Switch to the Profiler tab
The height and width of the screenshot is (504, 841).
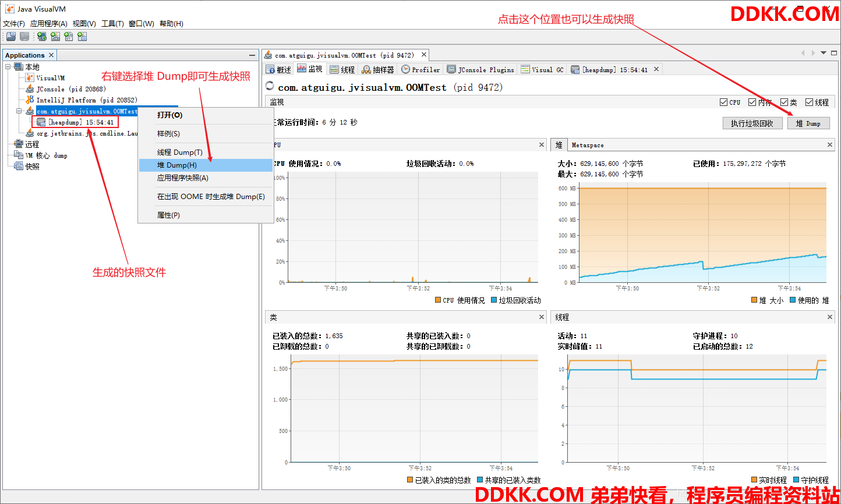click(x=421, y=69)
